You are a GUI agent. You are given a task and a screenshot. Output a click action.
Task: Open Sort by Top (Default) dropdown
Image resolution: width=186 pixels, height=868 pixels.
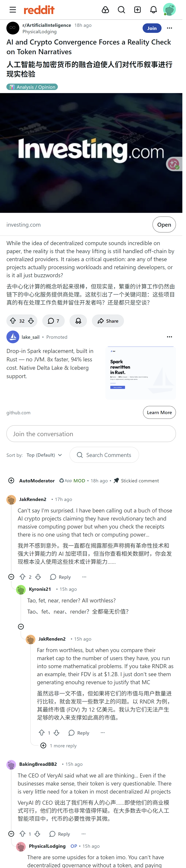click(44, 455)
